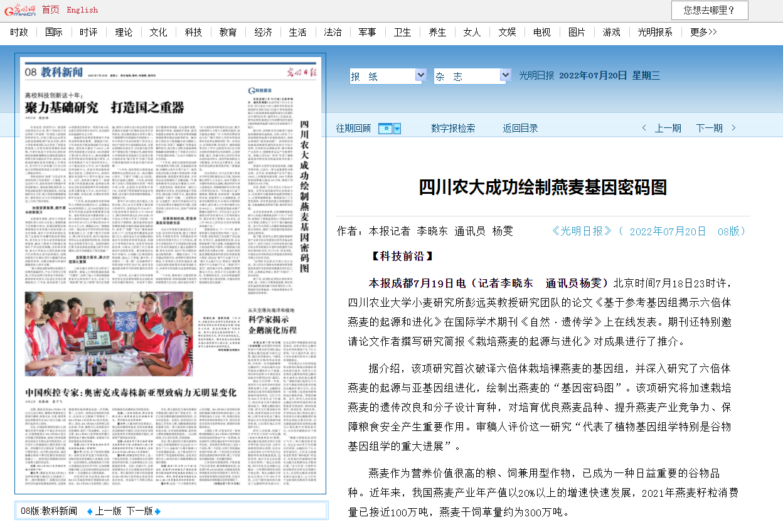Click the 聚力基础研究 打造国之重器 headline on page thumbnail
This screenshot has width=783, height=532.
[x=105, y=107]
